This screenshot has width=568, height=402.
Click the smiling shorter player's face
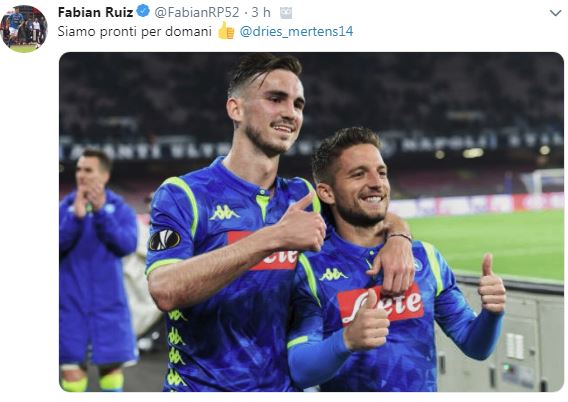click(x=361, y=186)
